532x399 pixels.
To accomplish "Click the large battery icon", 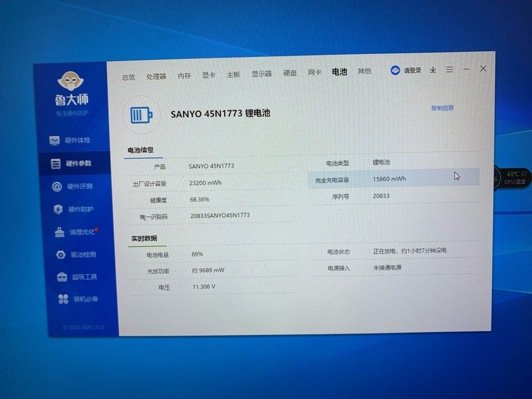I will (141, 115).
